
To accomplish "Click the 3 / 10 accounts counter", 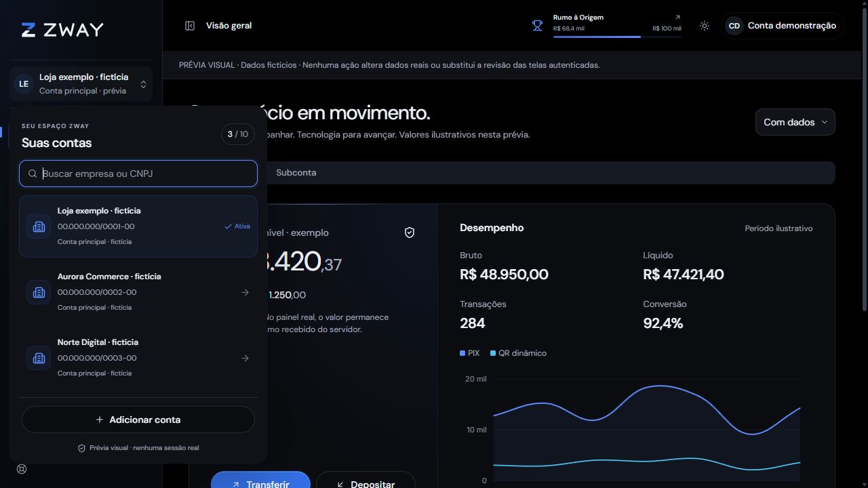I will pos(238,134).
